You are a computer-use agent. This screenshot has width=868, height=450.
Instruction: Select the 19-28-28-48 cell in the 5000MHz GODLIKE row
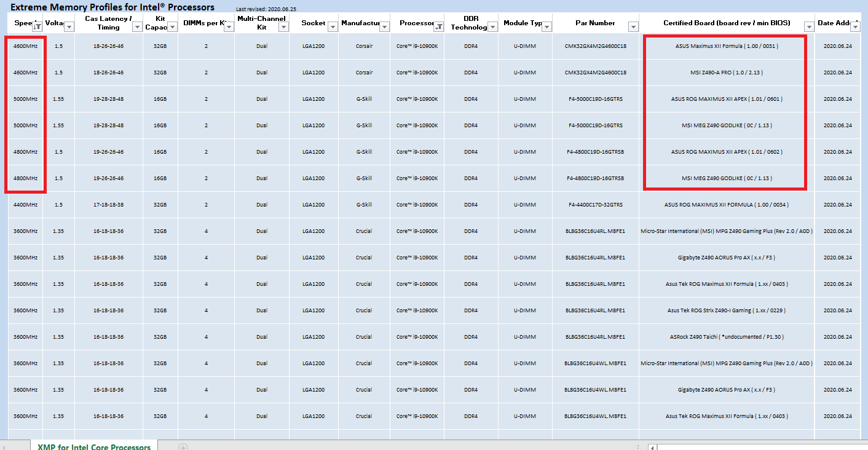109,125
